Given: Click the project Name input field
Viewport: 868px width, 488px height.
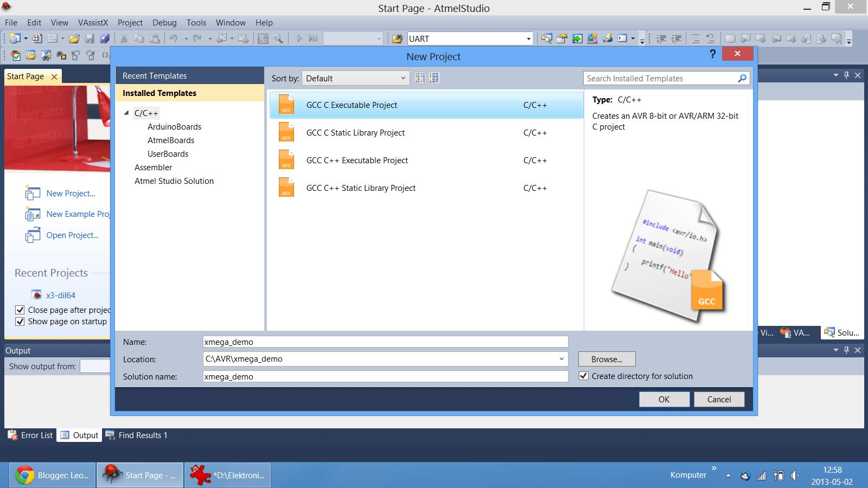Looking at the screenshot, I should [x=385, y=342].
